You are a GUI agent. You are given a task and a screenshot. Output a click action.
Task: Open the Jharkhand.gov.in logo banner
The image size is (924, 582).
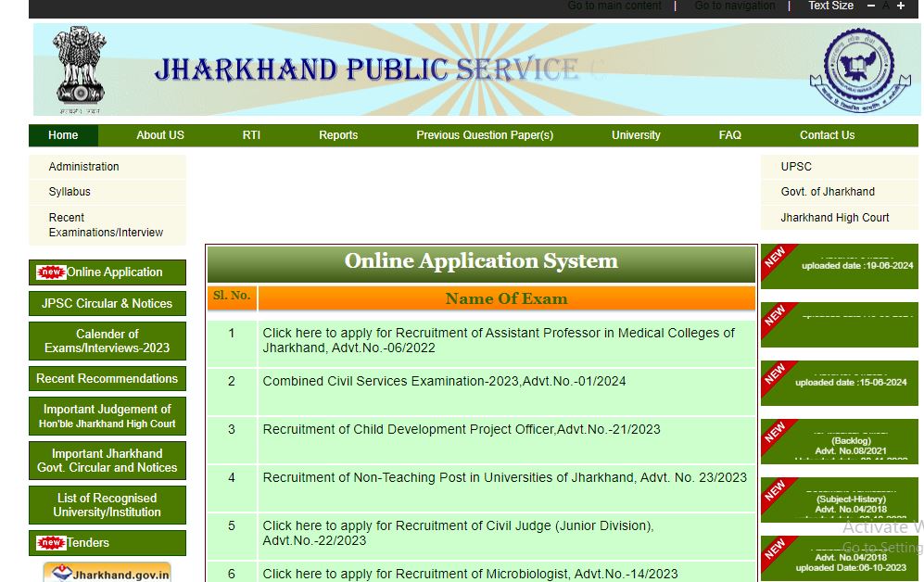coord(107,573)
